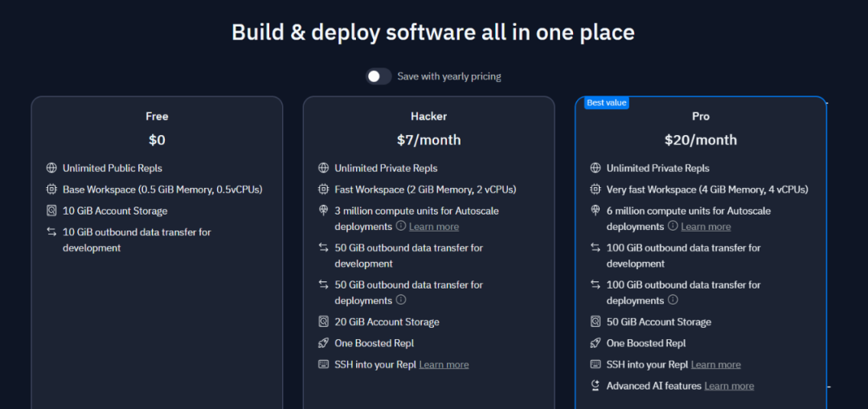The image size is (868, 409).
Task: Click the CPU icon beside Base Workspace
Action: (x=51, y=190)
